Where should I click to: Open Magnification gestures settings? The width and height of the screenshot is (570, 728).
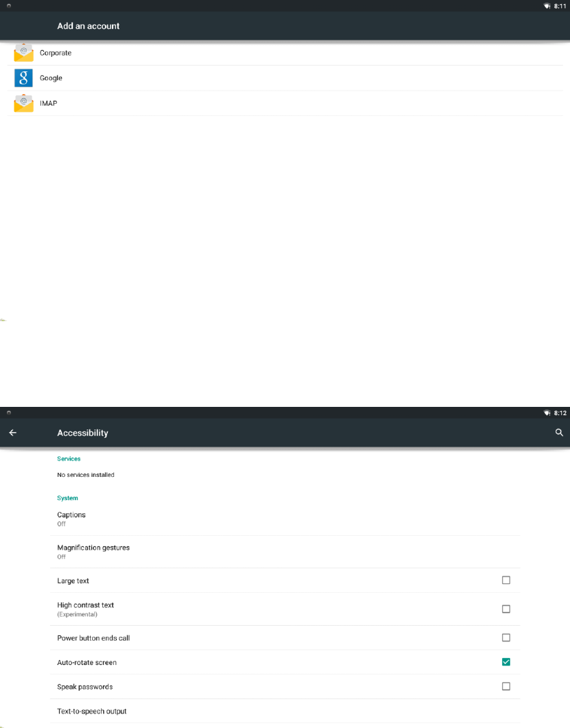click(x=285, y=552)
